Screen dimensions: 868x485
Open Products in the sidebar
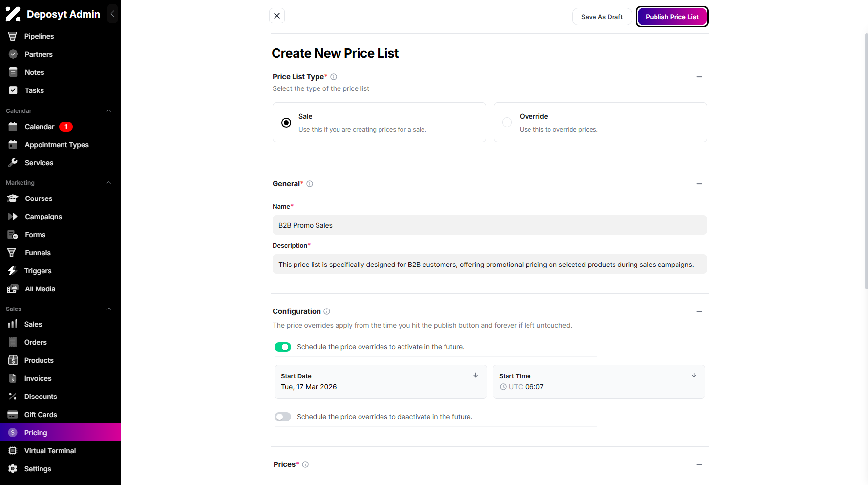60,360
